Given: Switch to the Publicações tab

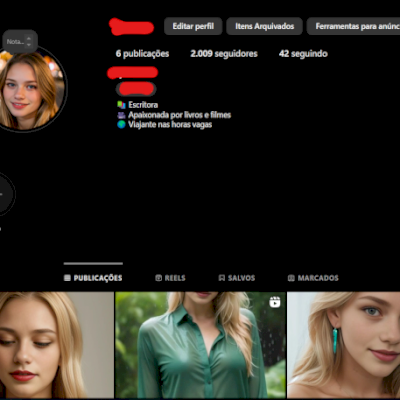Looking at the screenshot, I should (x=93, y=278).
